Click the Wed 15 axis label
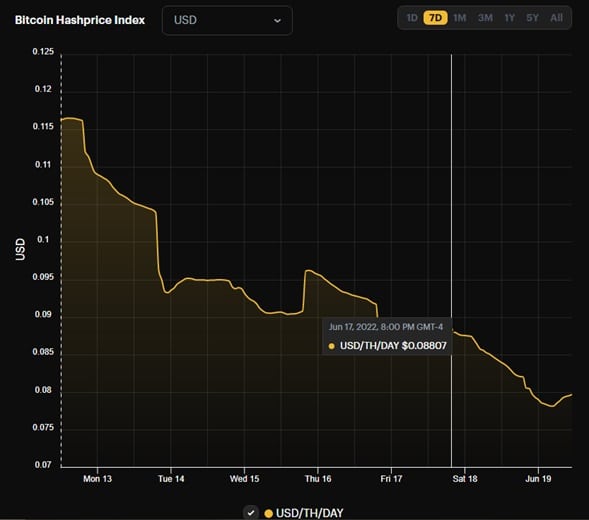The width and height of the screenshot is (589, 520). 245,479
